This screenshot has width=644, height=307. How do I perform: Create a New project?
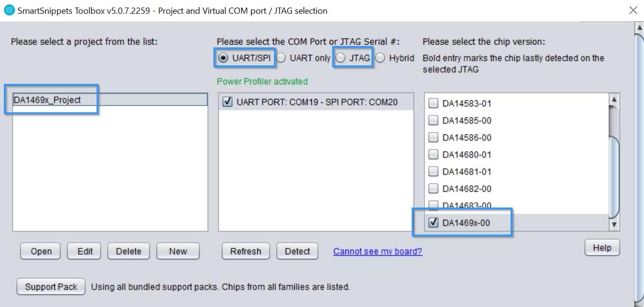click(178, 251)
